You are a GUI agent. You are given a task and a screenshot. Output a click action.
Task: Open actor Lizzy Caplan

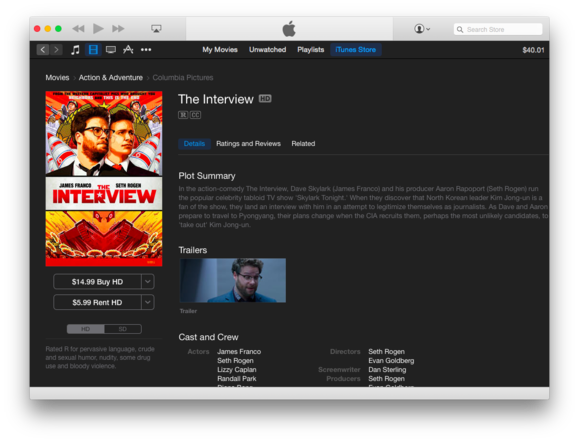click(x=237, y=370)
